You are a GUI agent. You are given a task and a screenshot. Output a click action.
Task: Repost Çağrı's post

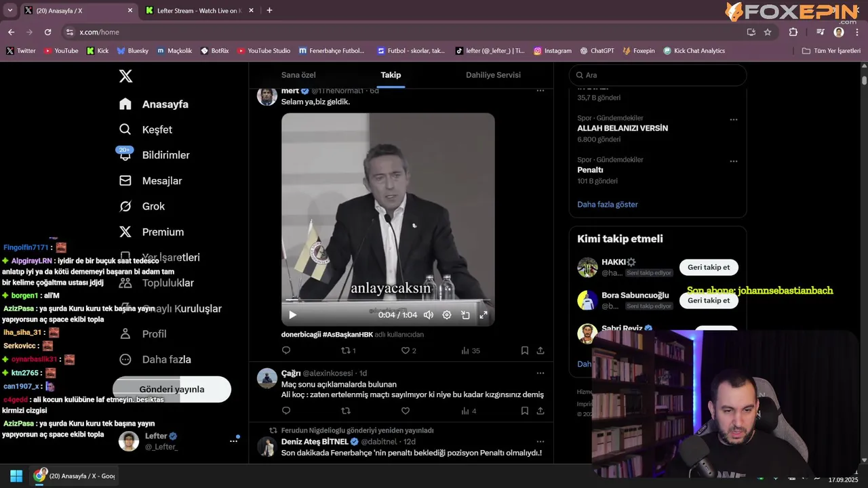pyautogui.click(x=346, y=411)
